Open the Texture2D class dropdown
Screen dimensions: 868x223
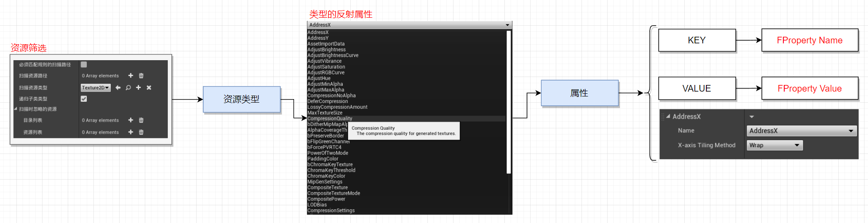[x=95, y=88]
